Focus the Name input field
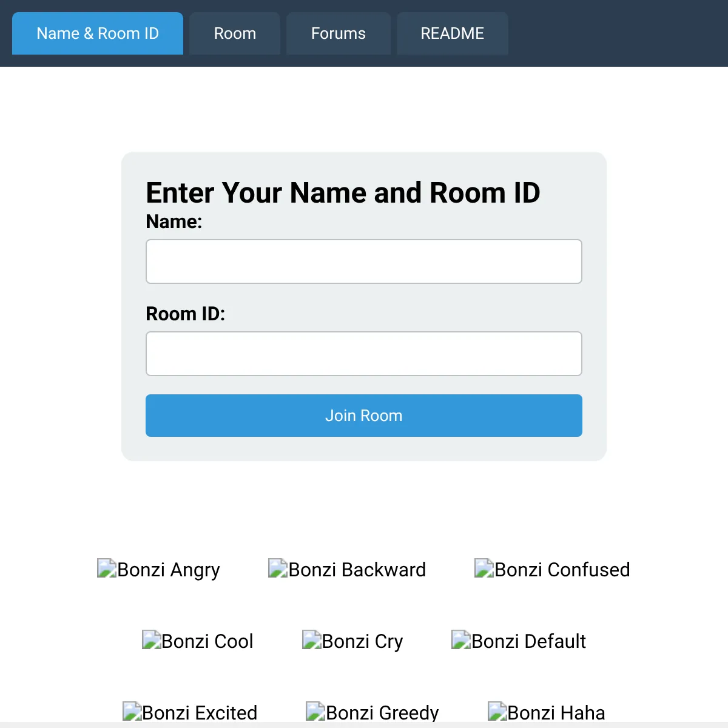The width and height of the screenshot is (728, 728). pyautogui.click(x=364, y=261)
